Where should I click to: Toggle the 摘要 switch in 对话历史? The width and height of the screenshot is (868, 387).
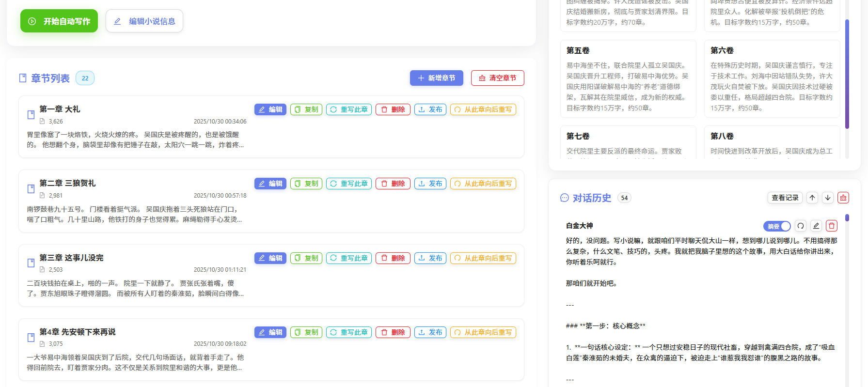pyautogui.click(x=777, y=226)
